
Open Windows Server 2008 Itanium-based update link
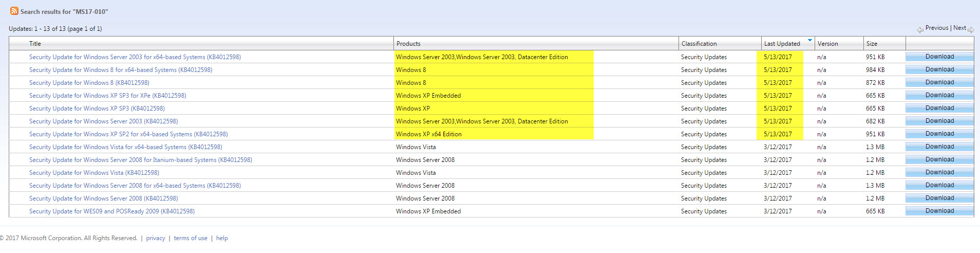tap(141, 160)
